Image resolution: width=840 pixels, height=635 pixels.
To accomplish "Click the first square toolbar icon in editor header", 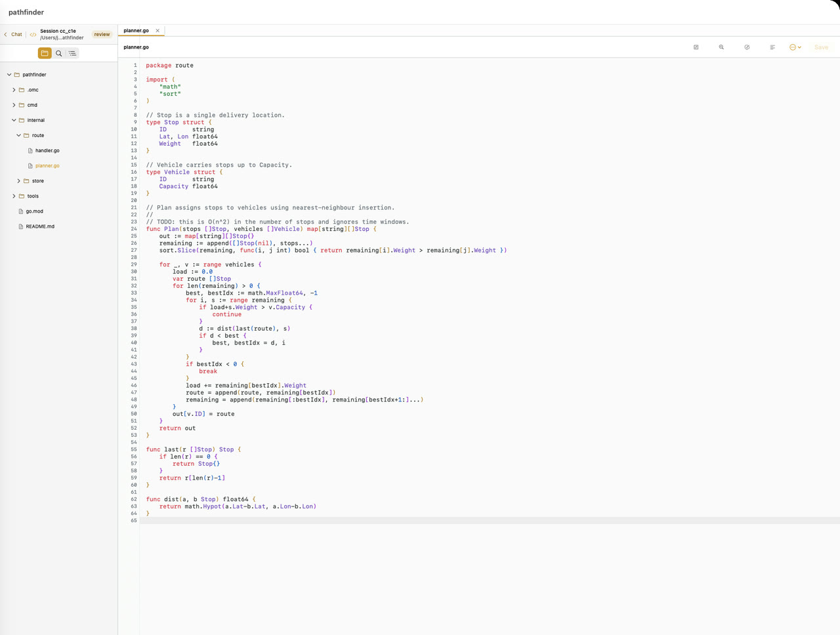I will pyautogui.click(x=696, y=47).
